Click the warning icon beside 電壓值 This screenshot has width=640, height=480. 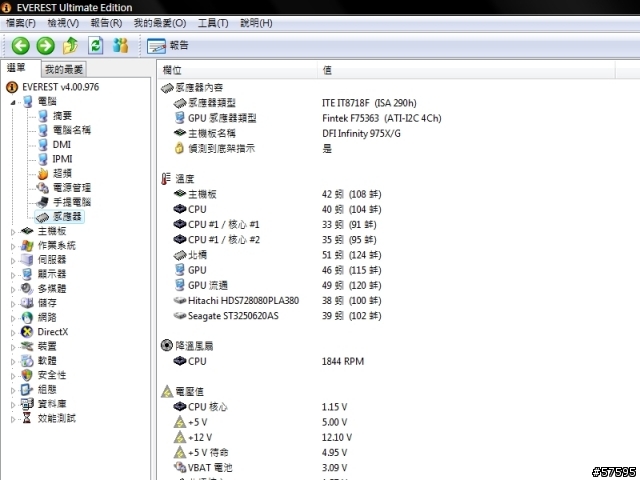(x=167, y=391)
